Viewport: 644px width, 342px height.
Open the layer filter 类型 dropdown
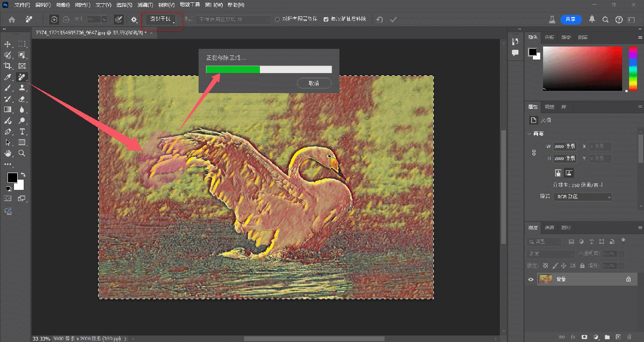(x=544, y=242)
